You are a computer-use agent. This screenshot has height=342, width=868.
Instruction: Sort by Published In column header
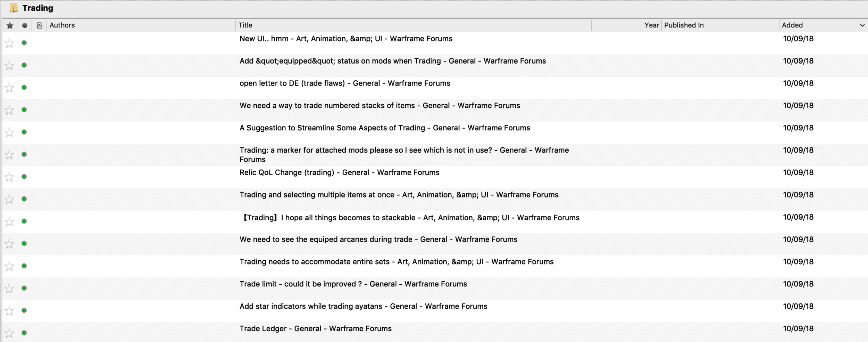(684, 25)
